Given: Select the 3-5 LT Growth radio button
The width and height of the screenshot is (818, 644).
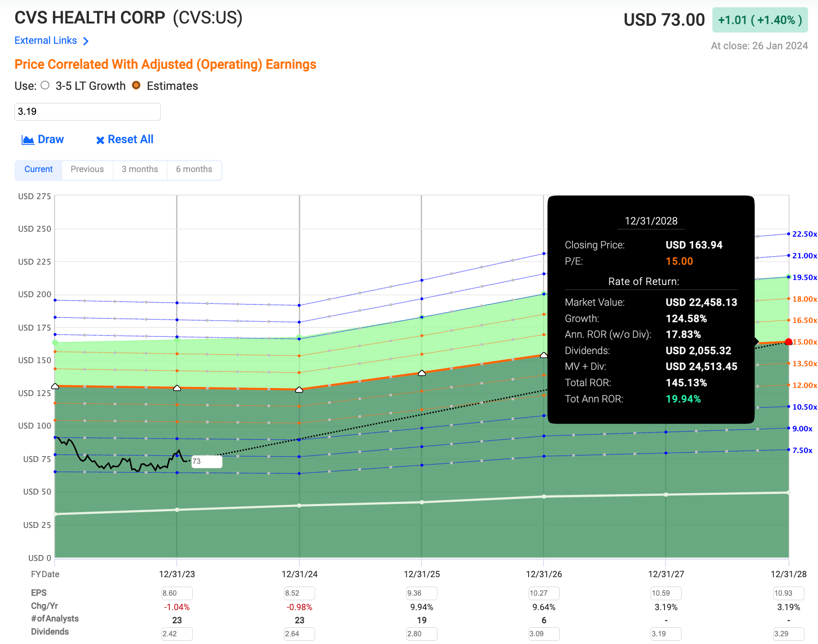Looking at the screenshot, I should coord(45,85).
